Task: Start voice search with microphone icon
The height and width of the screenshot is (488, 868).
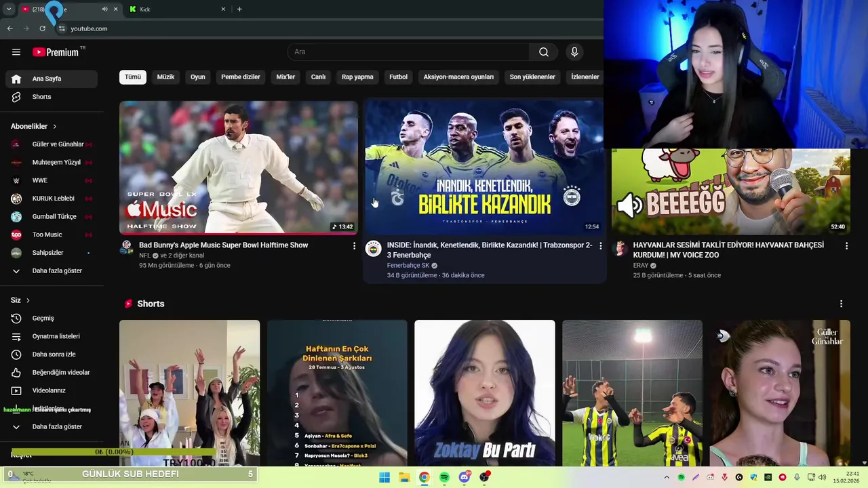Action: point(574,52)
